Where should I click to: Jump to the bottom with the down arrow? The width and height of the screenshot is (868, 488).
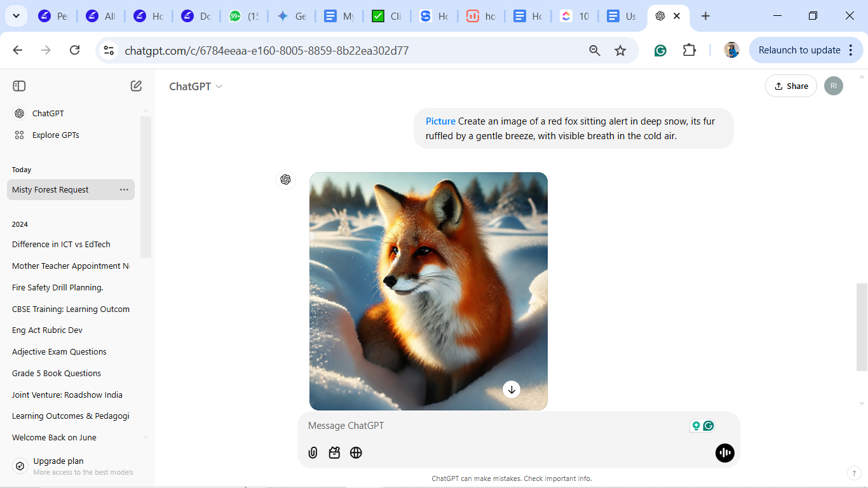[x=512, y=390]
